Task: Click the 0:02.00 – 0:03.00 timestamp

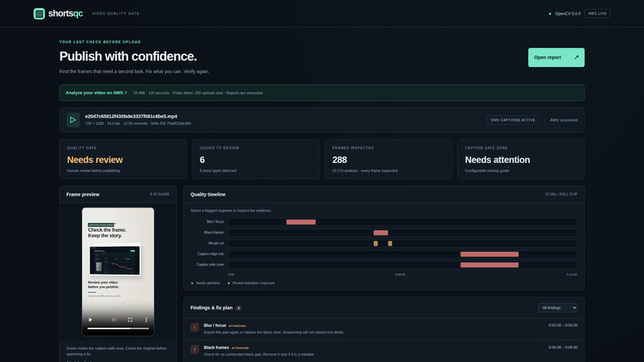Action: click(563, 325)
